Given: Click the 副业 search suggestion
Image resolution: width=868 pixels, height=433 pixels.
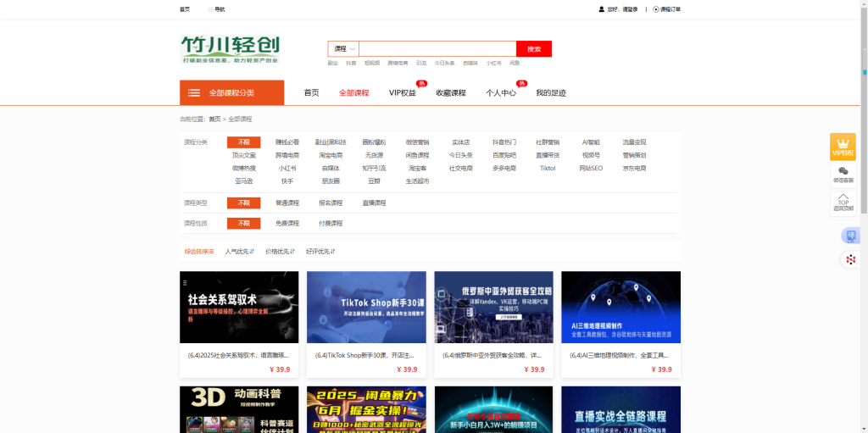Looking at the screenshot, I should (x=332, y=63).
